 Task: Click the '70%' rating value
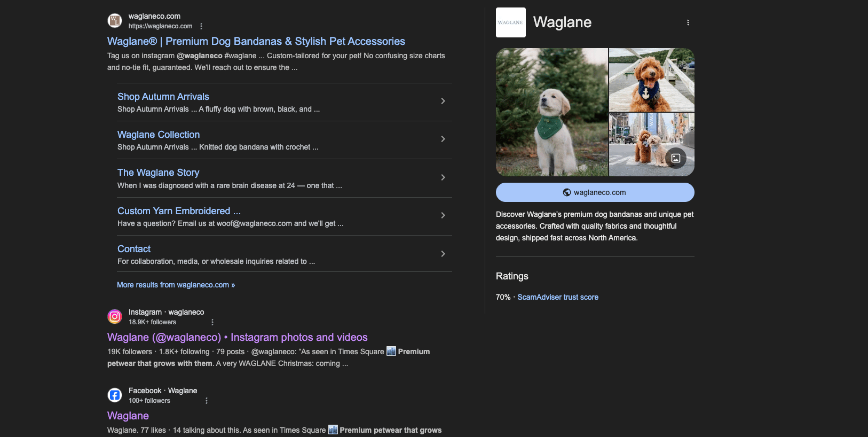[x=503, y=297]
